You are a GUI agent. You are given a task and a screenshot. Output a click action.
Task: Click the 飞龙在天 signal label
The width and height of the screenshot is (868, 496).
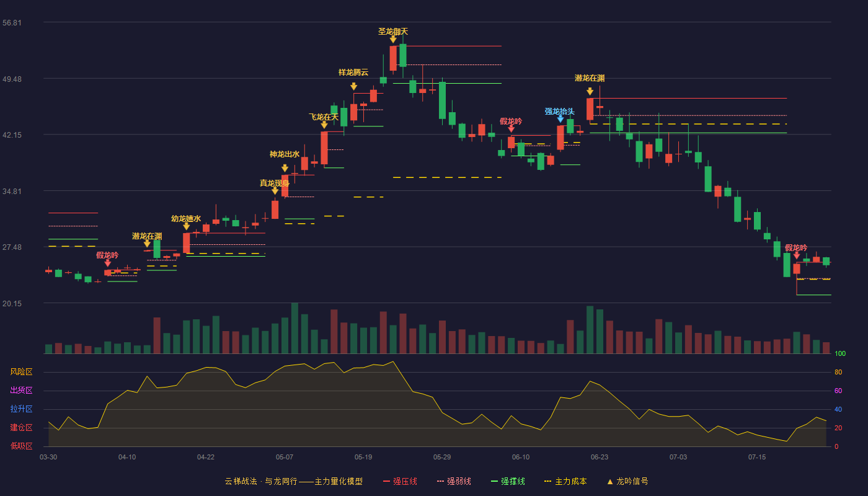coord(324,117)
